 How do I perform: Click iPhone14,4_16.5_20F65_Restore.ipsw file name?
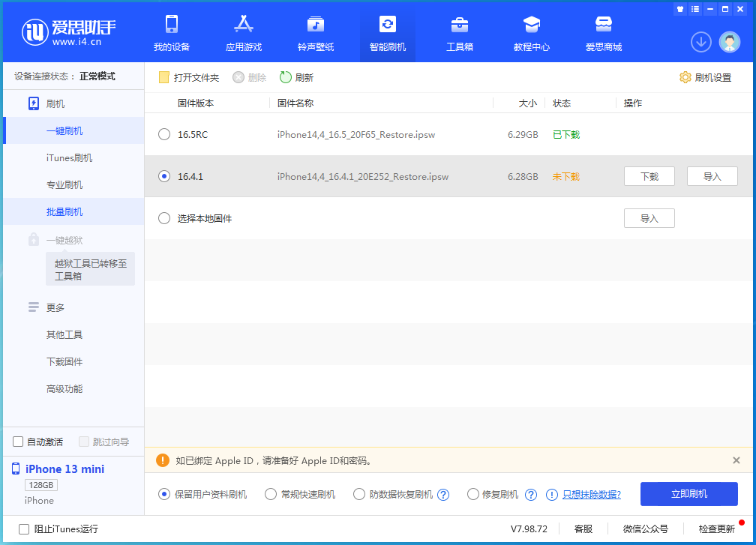(356, 135)
